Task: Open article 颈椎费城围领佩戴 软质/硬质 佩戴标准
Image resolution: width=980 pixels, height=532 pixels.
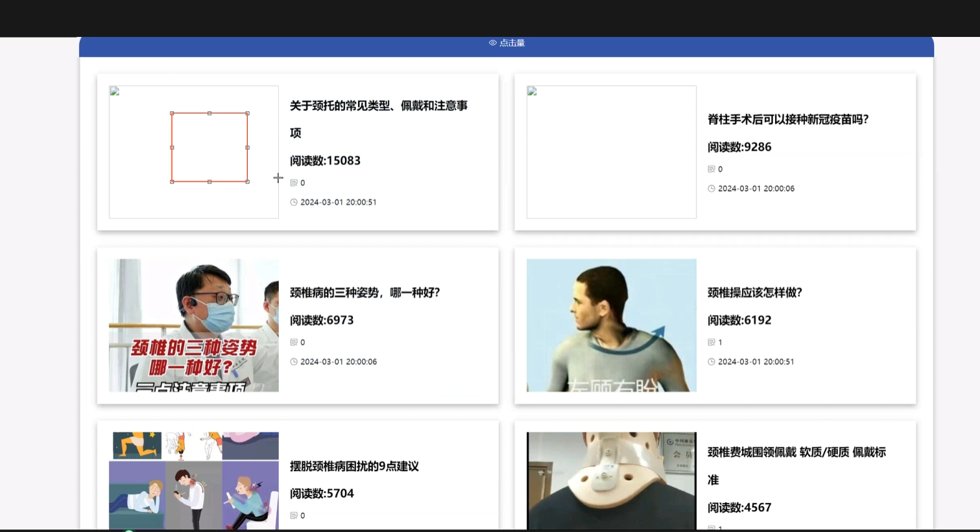Action: [796, 466]
